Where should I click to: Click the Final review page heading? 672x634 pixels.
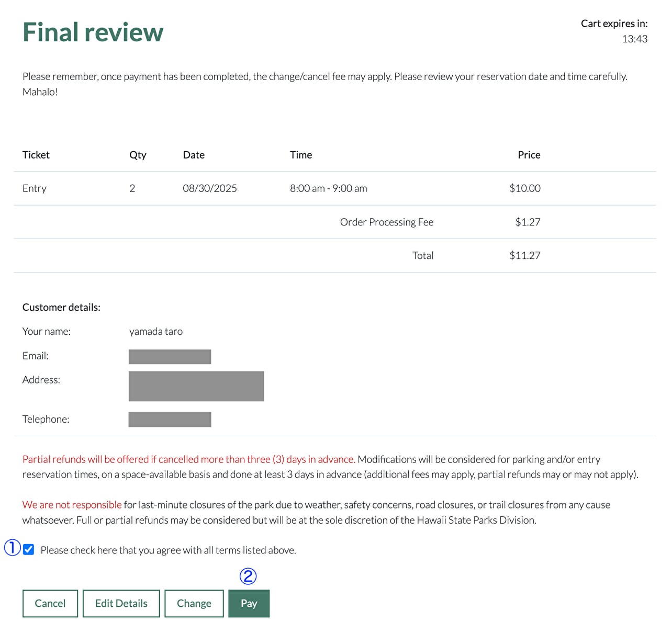click(x=92, y=32)
